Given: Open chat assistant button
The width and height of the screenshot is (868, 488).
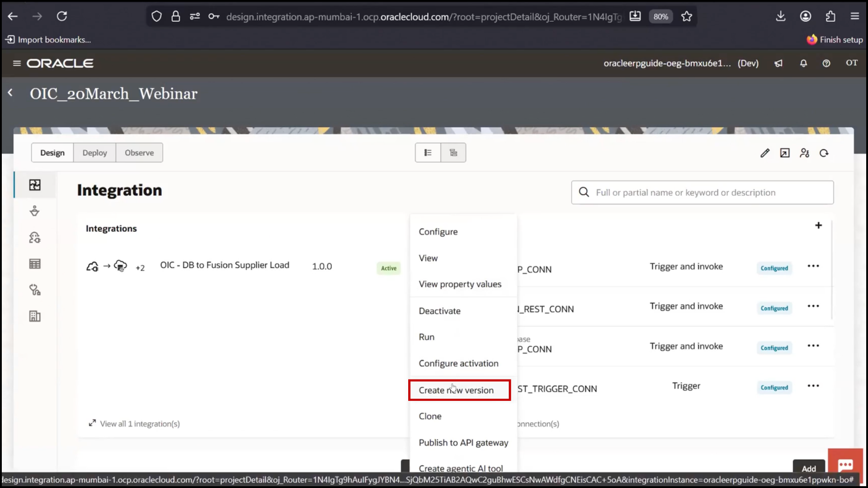Looking at the screenshot, I should pos(845,465).
